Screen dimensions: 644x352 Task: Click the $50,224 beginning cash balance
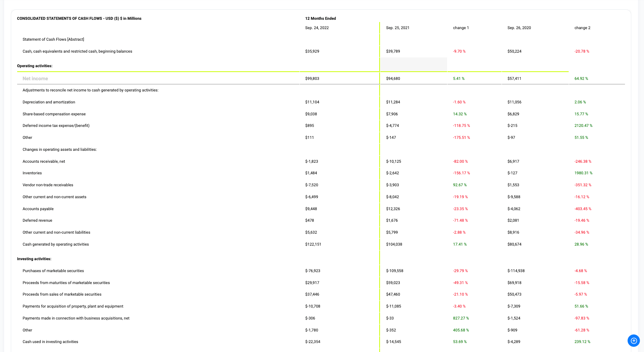tap(514, 51)
